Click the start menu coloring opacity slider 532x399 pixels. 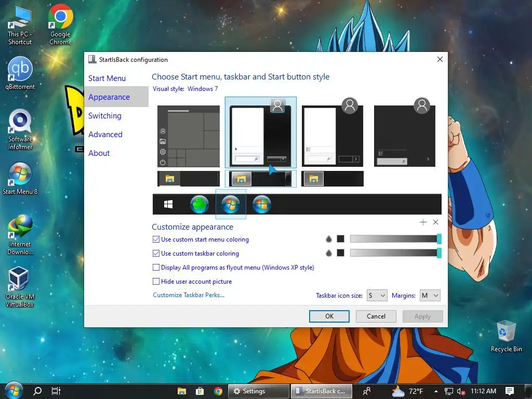coord(395,239)
